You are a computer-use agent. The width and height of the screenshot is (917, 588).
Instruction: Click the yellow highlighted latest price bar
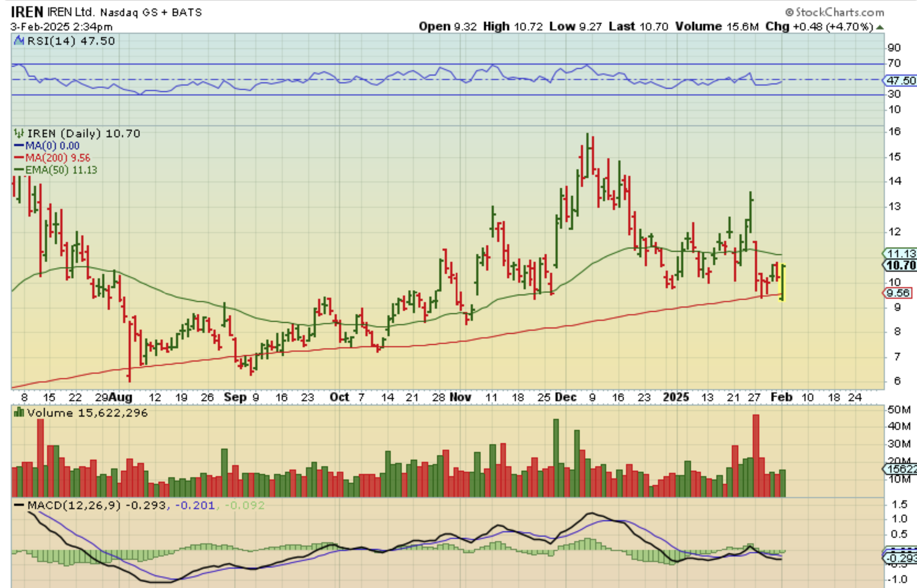click(x=783, y=282)
